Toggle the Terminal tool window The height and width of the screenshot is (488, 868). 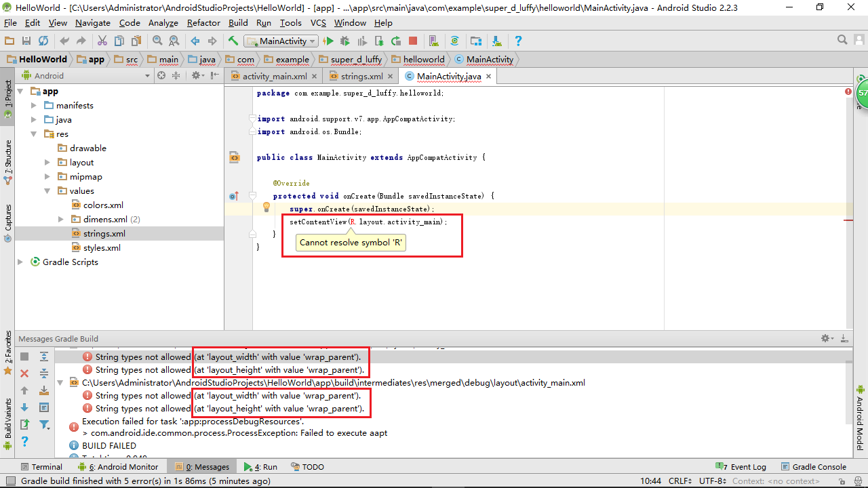tap(41, 466)
